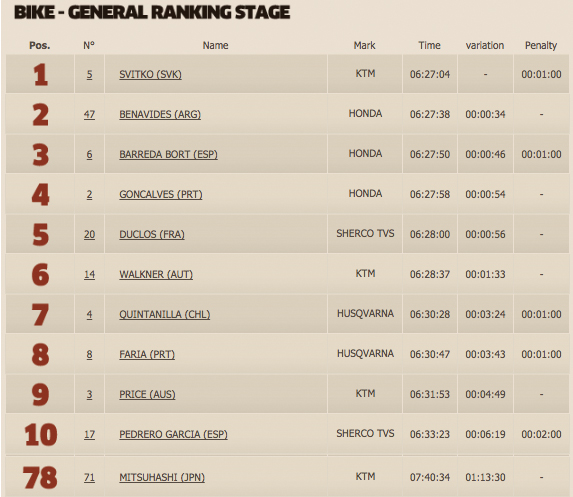573x497 pixels.
Task: Click the Time column header
Action: tap(429, 45)
